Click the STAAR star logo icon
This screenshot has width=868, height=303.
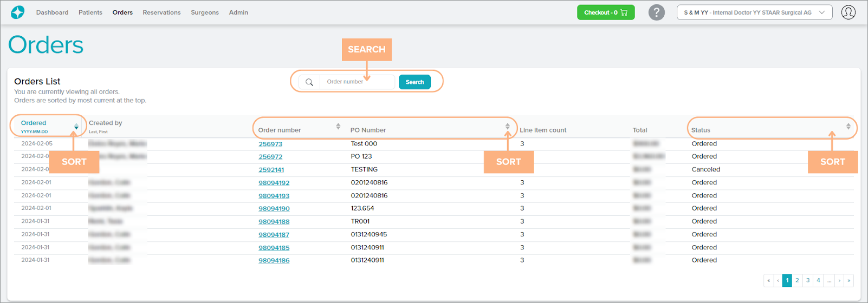(x=18, y=12)
